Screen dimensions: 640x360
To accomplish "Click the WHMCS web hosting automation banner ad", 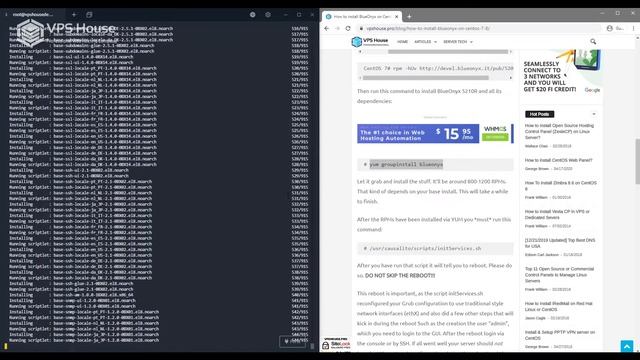I will [435, 133].
